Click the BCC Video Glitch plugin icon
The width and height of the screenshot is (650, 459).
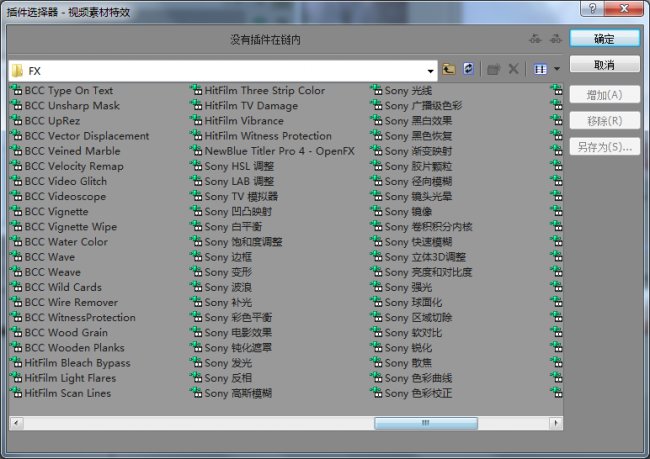(16, 181)
